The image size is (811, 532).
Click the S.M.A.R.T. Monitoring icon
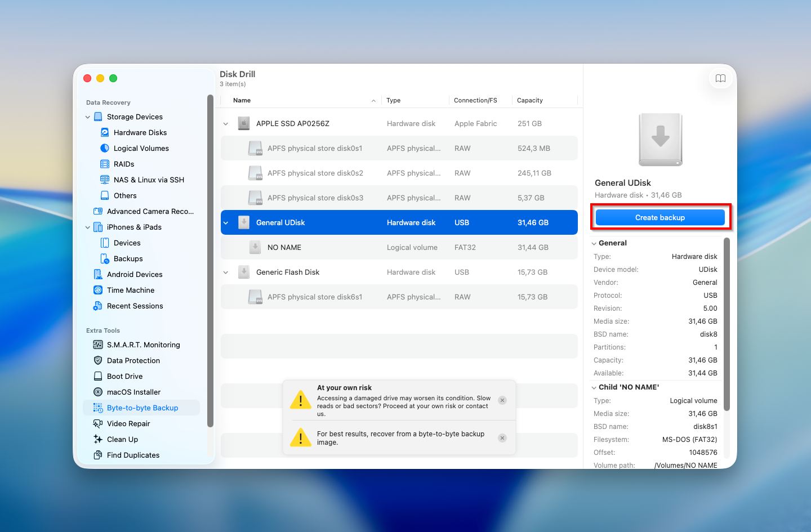98,345
